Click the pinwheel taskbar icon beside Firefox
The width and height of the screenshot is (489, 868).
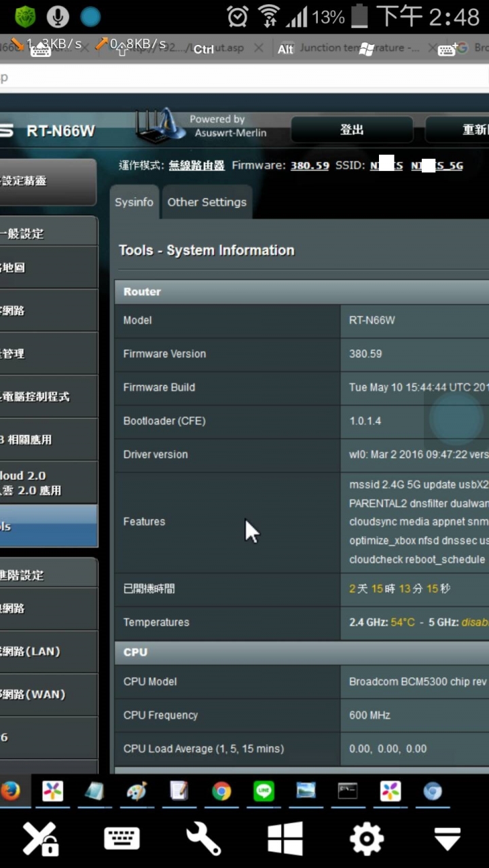click(52, 791)
